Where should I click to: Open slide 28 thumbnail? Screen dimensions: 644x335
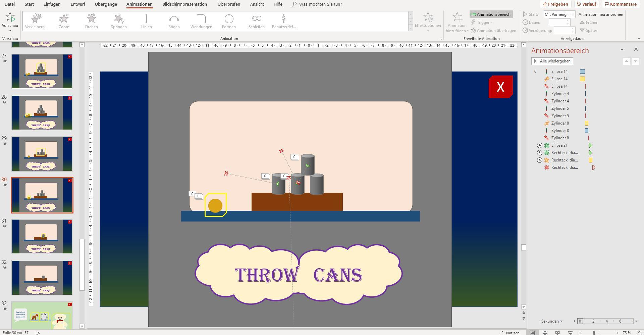pos(42,113)
